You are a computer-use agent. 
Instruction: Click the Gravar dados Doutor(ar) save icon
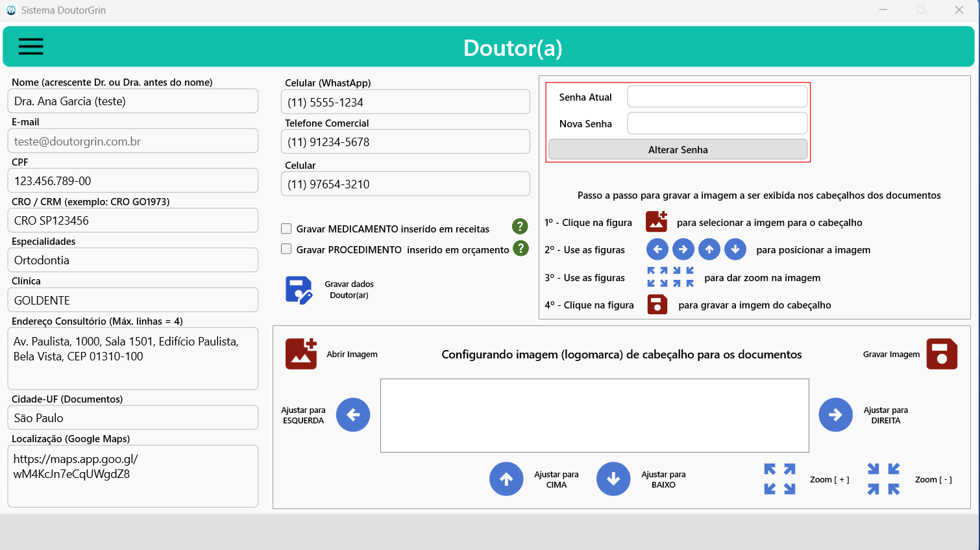click(x=298, y=288)
